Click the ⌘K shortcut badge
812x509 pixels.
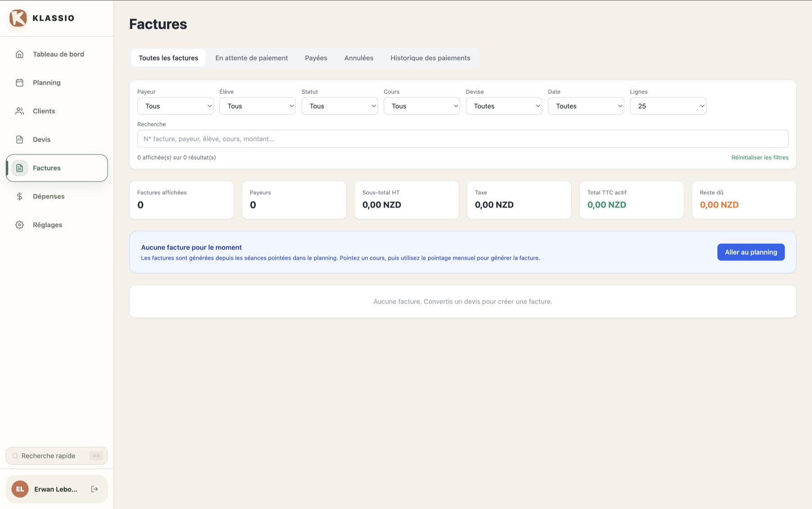click(96, 456)
